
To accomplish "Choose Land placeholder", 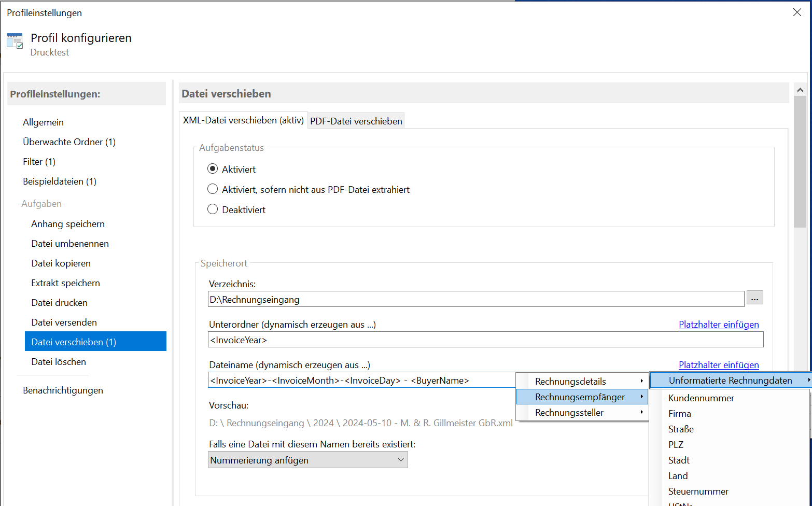I will 678,476.
